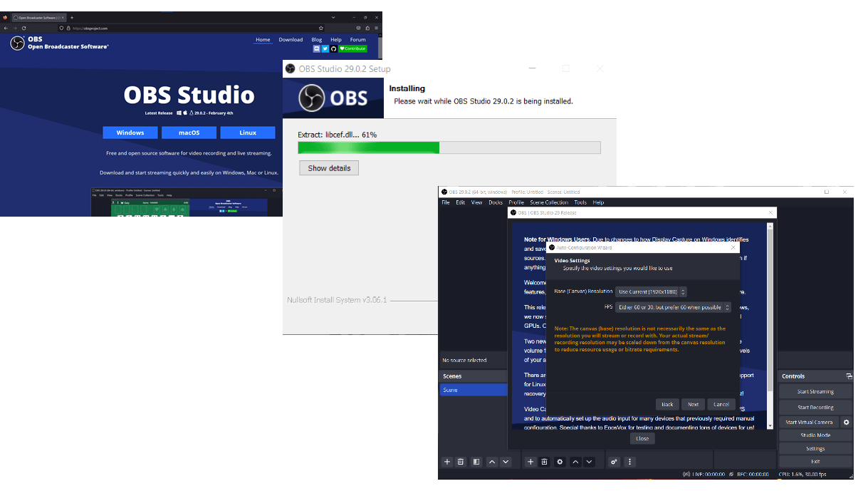Toggle Studio Mode in Controls
The height and width of the screenshot is (496, 868).
tap(815, 435)
